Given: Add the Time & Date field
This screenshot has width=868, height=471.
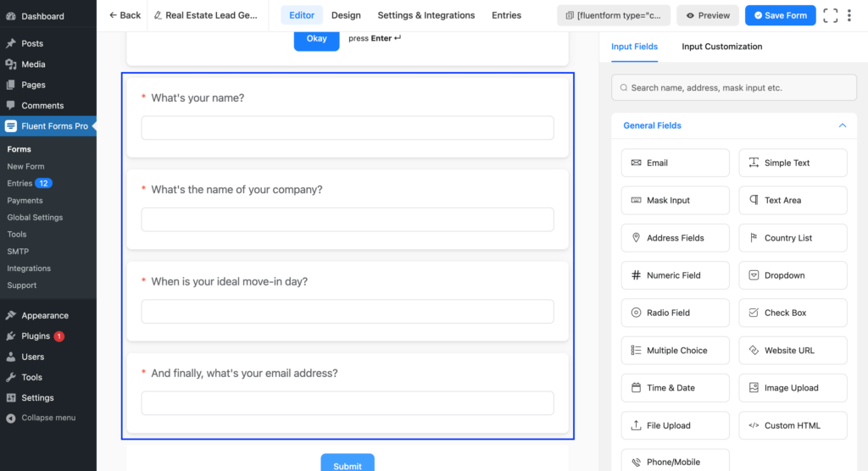Looking at the screenshot, I should [x=675, y=388].
